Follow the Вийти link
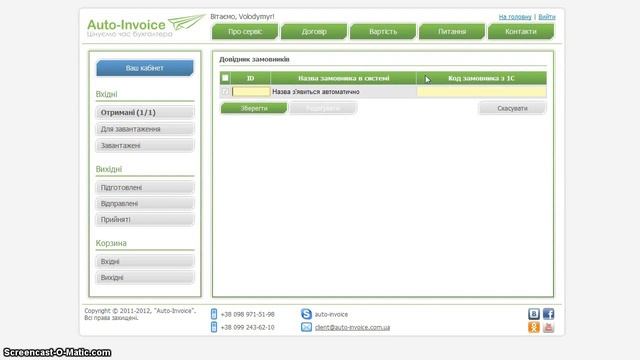Screen dimensions: 640x360 (x=547, y=17)
